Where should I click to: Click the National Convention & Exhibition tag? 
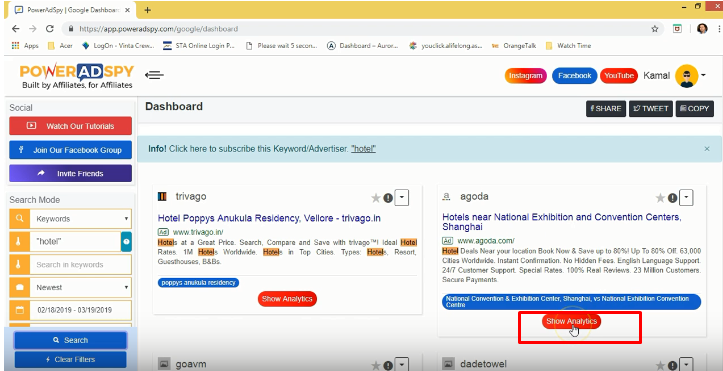point(571,302)
